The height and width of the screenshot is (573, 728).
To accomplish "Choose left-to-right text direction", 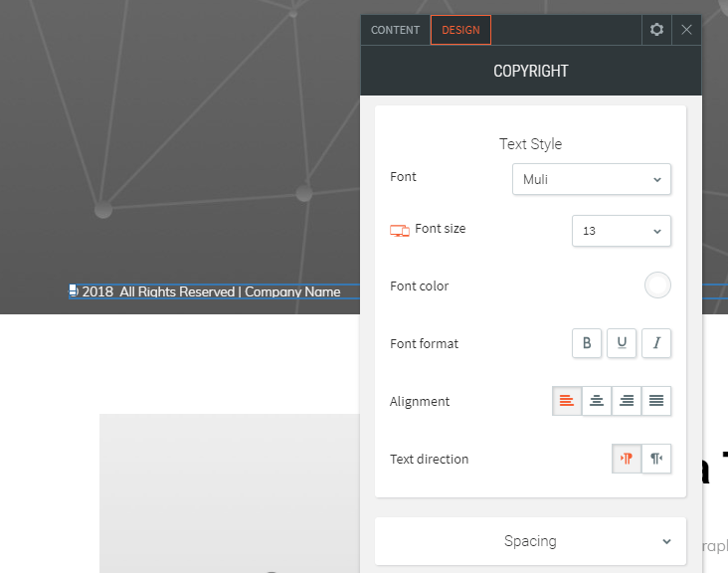I will coord(627,459).
